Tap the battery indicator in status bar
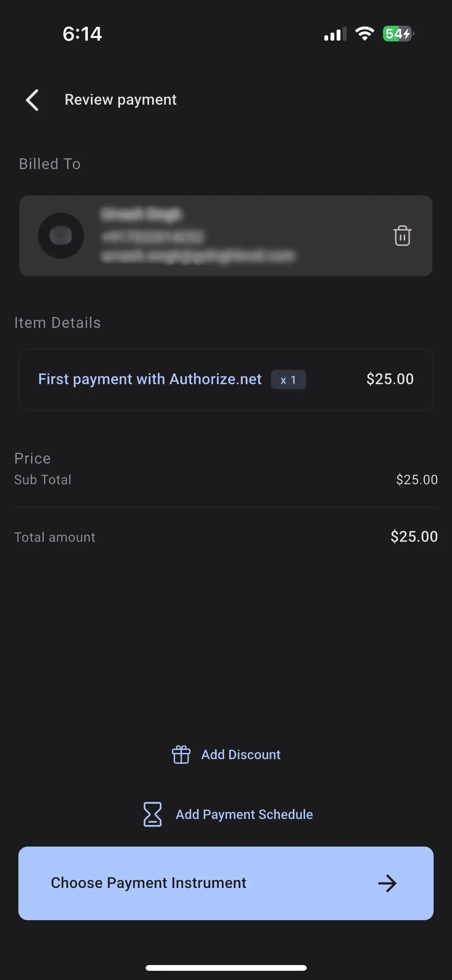The width and height of the screenshot is (452, 980). (398, 34)
